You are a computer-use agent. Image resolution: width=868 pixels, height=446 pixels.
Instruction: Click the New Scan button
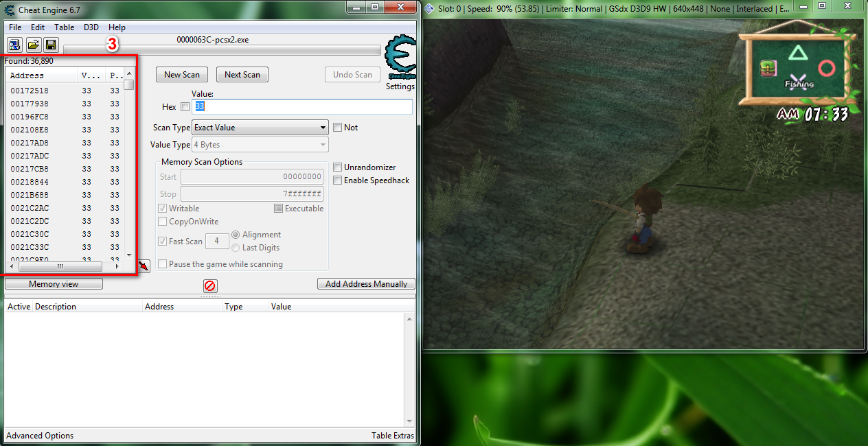182,75
